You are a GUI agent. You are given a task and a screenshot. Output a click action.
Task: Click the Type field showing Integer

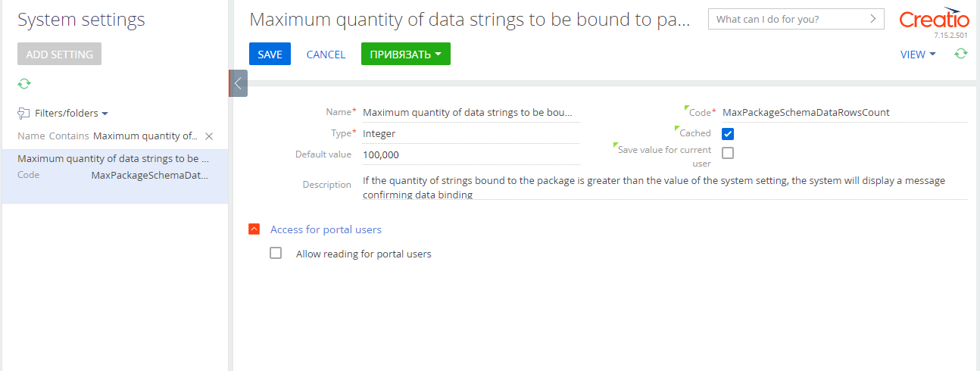[x=472, y=133]
